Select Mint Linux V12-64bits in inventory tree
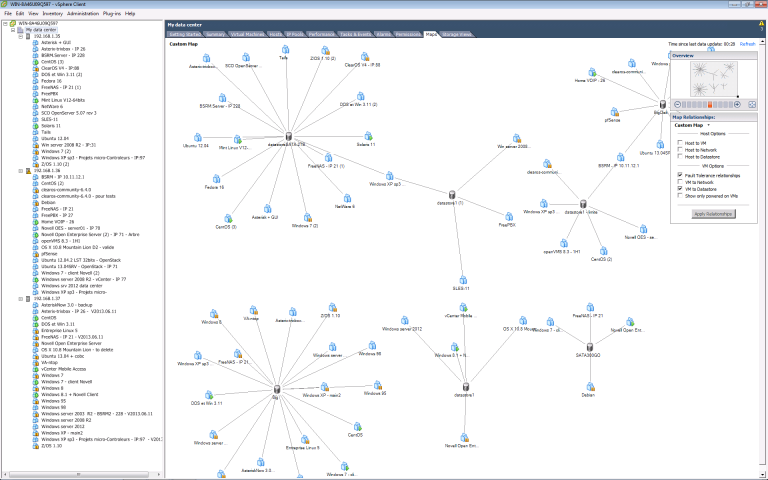The height and width of the screenshot is (480, 768). pyautogui.click(x=63, y=100)
